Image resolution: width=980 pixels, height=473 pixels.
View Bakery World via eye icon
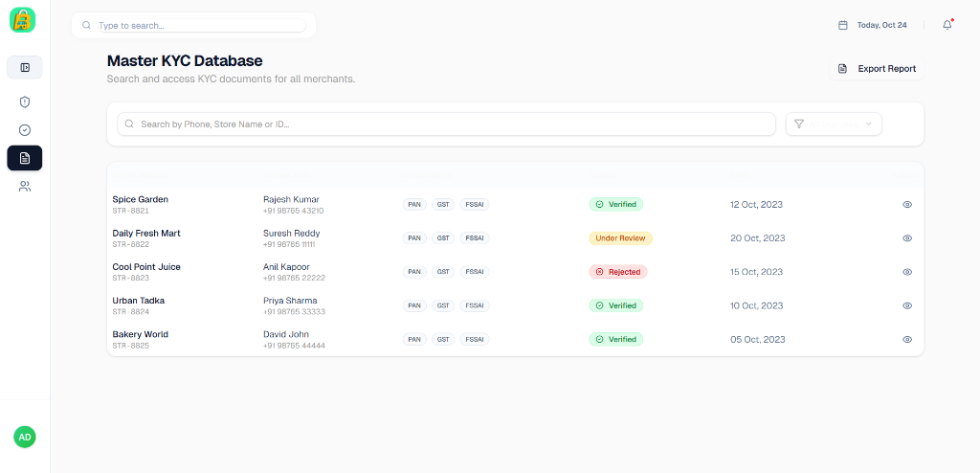pos(906,339)
